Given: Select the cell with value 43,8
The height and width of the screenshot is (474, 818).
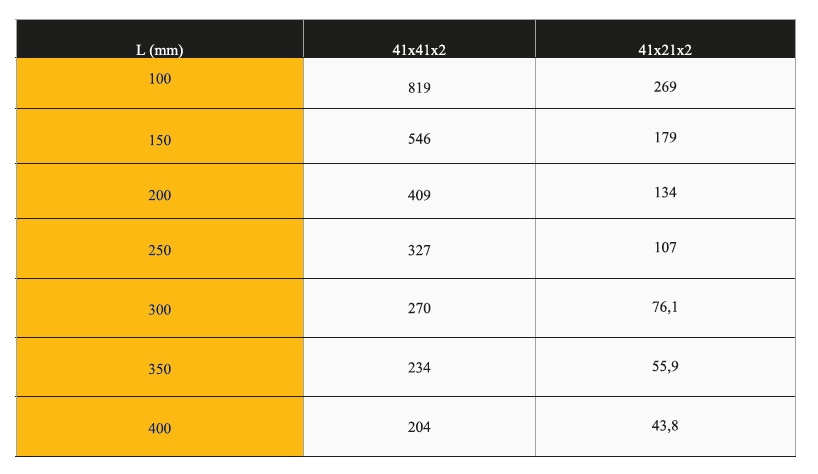Looking at the screenshot, I should (665, 427).
